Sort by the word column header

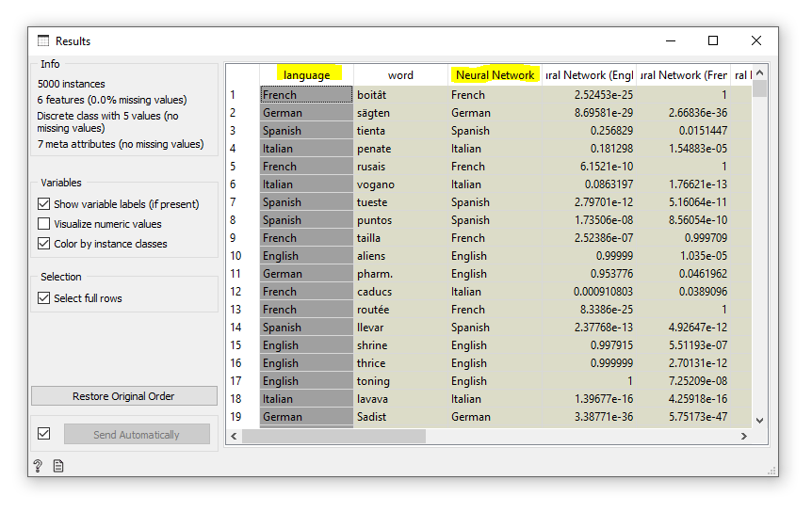click(401, 75)
